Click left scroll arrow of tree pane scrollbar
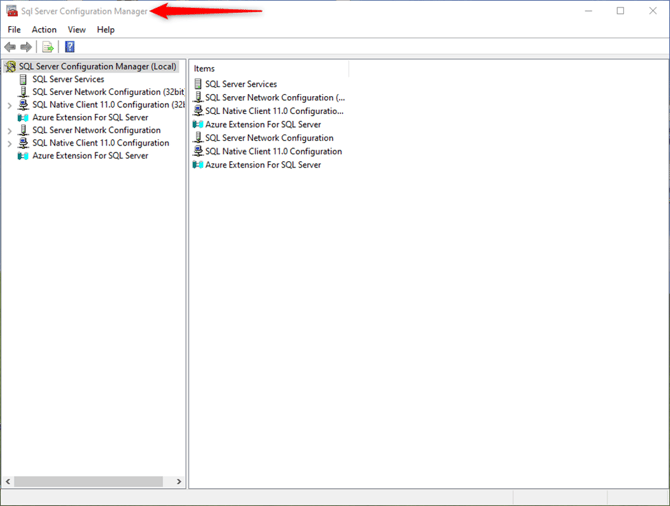Image resolution: width=670 pixels, height=506 pixels. [8, 482]
